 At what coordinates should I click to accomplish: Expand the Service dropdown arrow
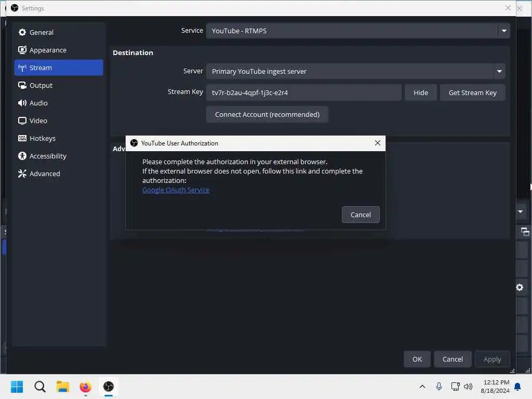point(504,31)
